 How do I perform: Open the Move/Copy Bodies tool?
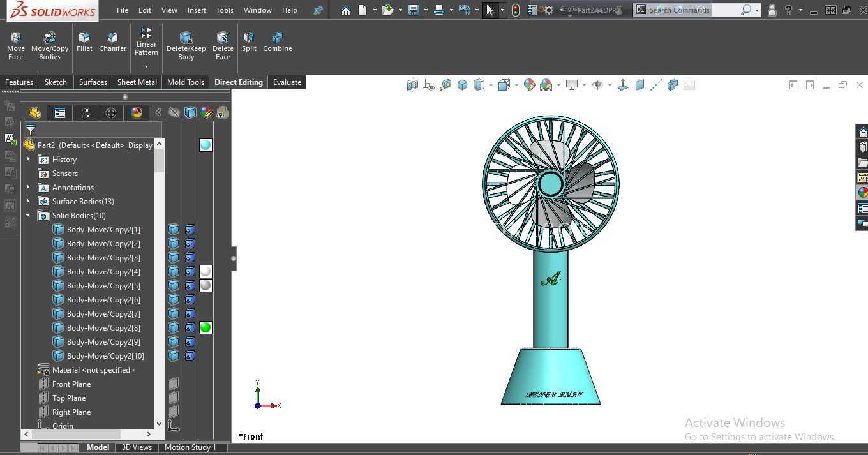[x=50, y=46]
